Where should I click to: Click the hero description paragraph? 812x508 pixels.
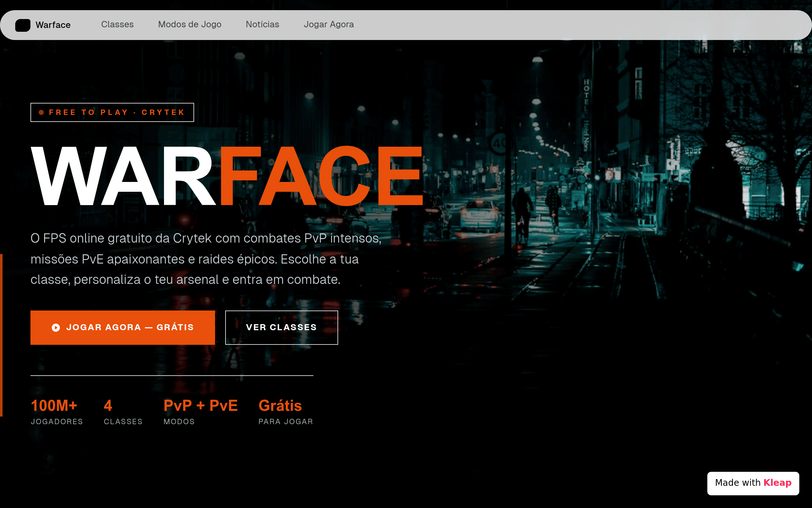coord(206,259)
